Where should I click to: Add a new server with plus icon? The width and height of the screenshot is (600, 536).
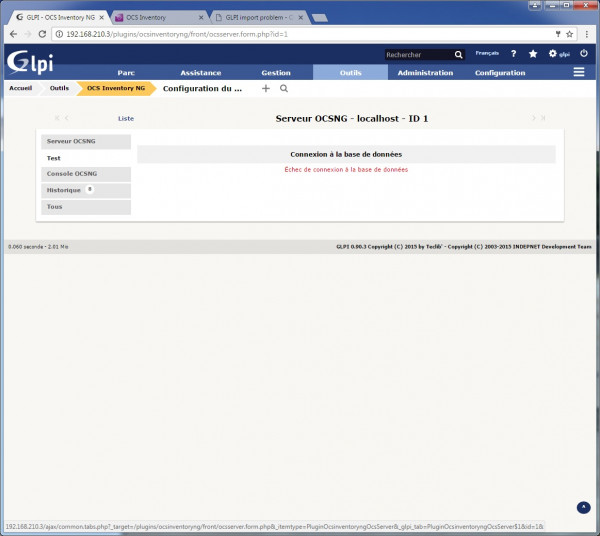click(266, 88)
